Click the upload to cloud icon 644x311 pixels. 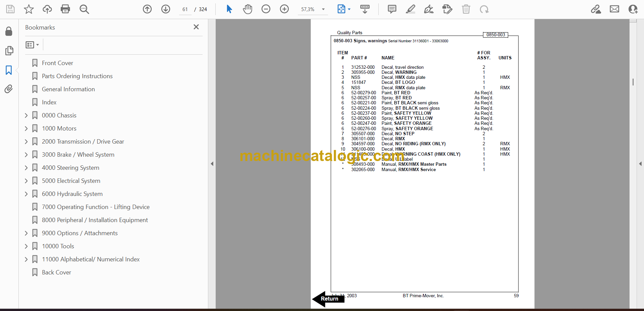click(x=47, y=9)
